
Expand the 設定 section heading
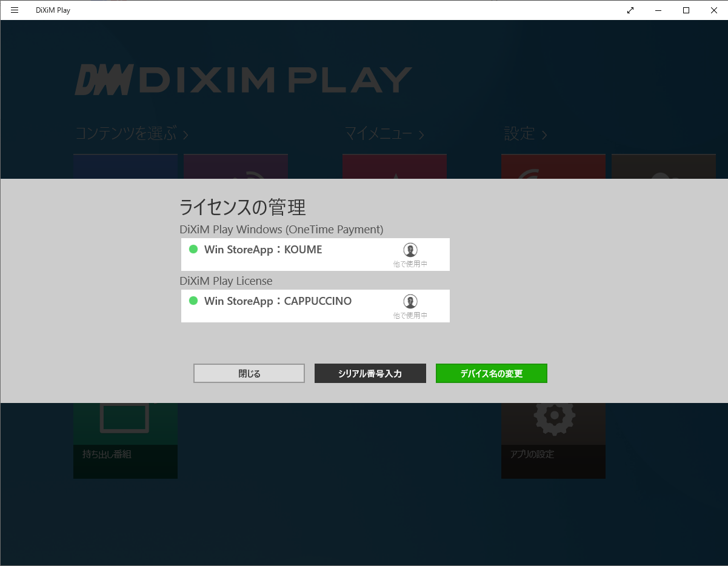pos(526,134)
